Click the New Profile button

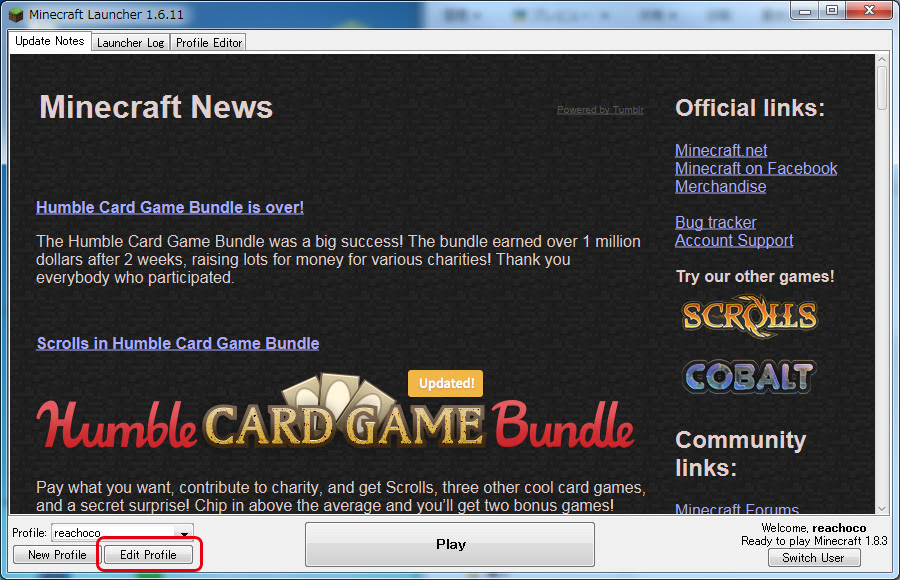(57, 555)
